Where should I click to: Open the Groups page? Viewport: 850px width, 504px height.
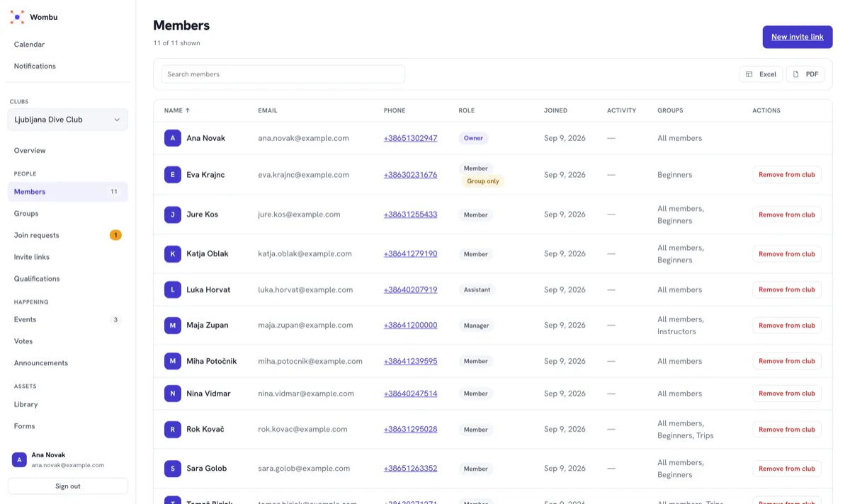[x=68, y=214]
